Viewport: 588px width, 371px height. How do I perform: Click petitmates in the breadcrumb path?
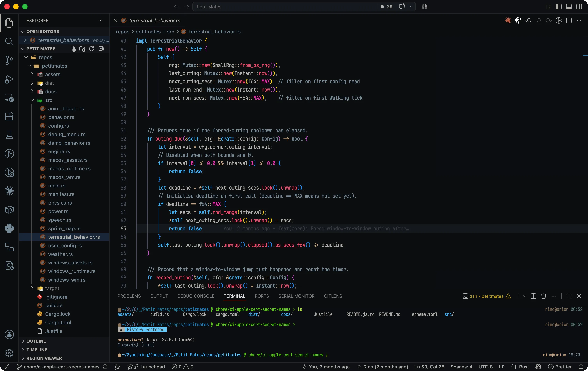coord(148,32)
